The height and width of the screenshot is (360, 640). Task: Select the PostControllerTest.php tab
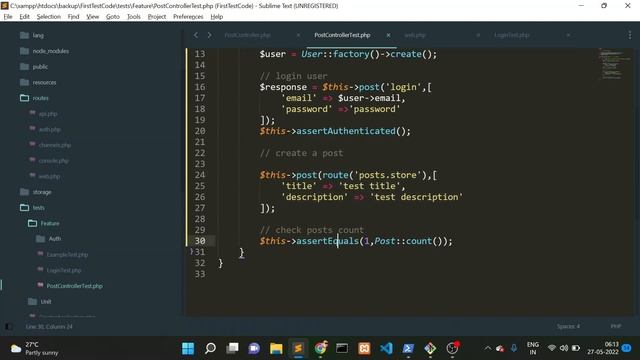click(342, 35)
